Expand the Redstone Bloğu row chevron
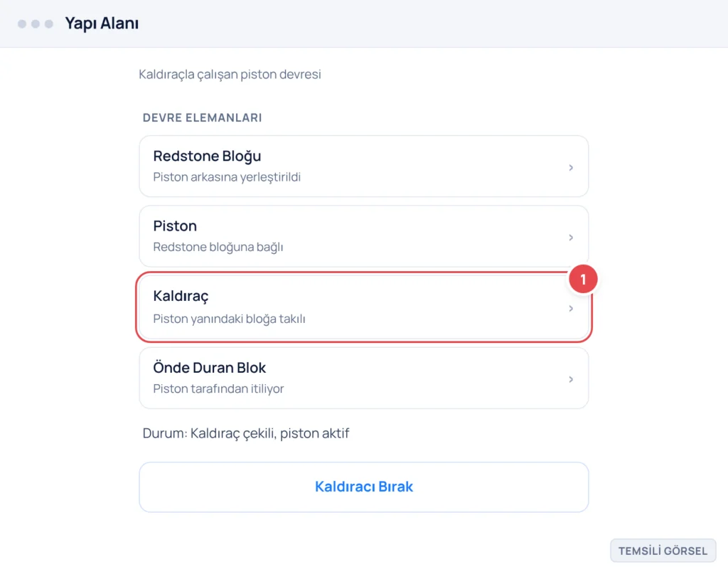 click(571, 167)
